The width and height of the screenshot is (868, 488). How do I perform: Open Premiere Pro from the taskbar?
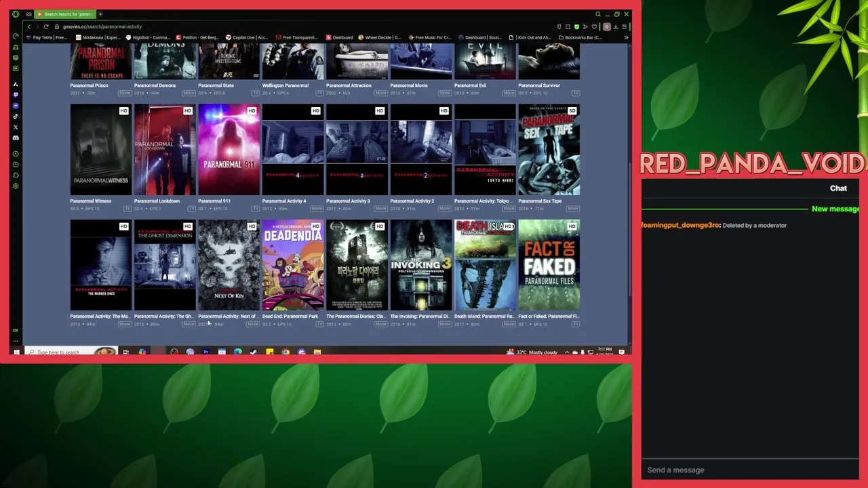point(205,352)
